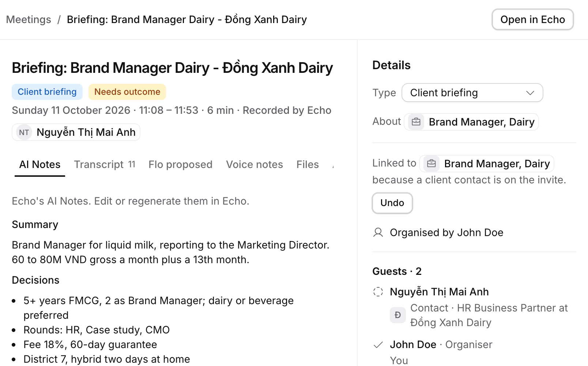
Task: Click the briefcase icon in About row
Action: pyautogui.click(x=416, y=122)
